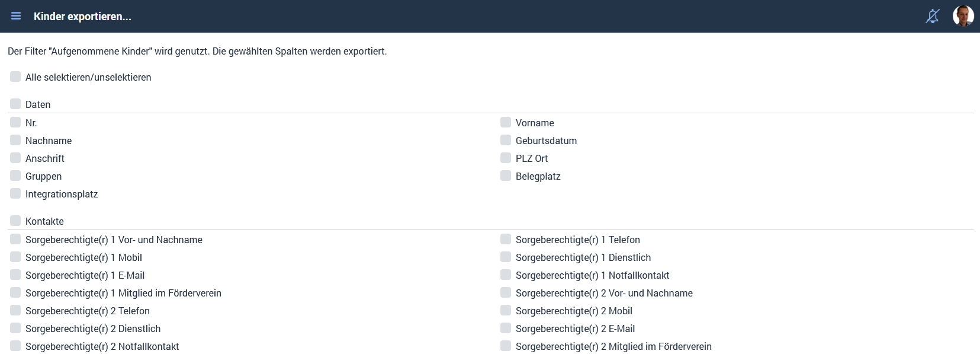
Task: Tick the Nachname checkbox
Action: (15, 140)
